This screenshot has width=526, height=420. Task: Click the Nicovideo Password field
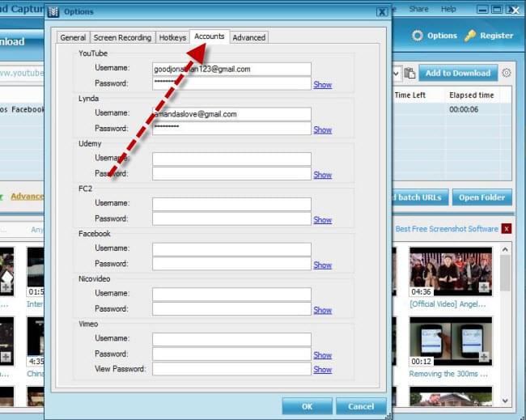click(x=231, y=308)
